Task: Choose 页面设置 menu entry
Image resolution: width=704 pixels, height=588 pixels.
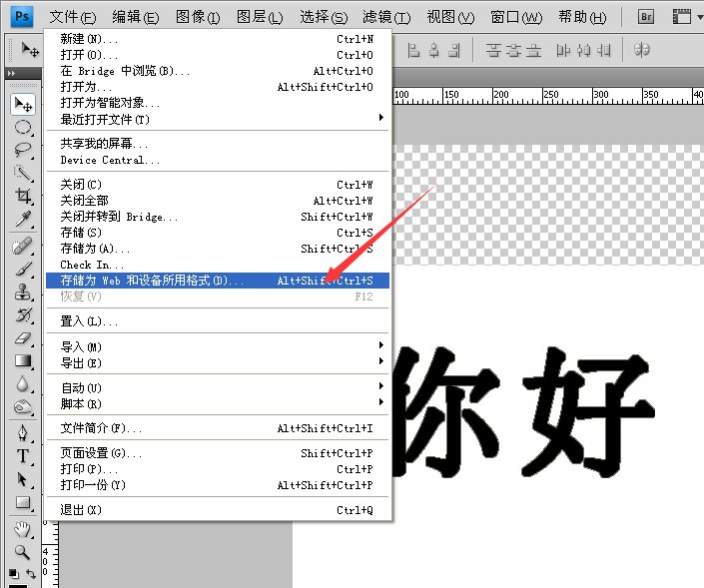Action: tap(218, 453)
